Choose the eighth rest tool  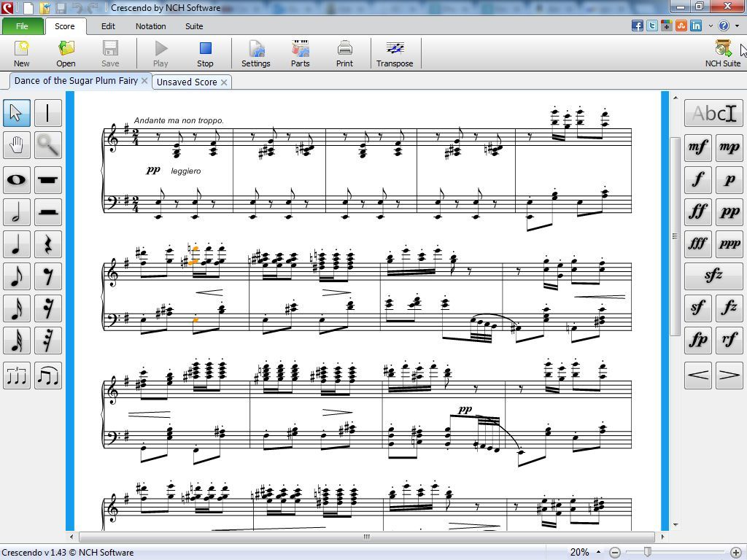click(x=47, y=276)
